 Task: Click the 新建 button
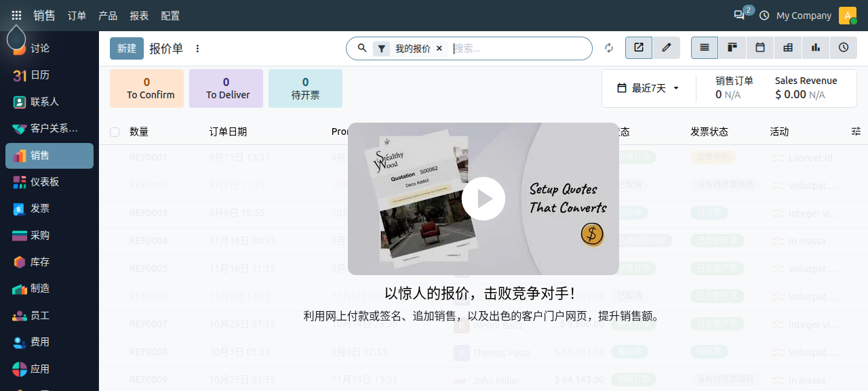[x=127, y=48]
